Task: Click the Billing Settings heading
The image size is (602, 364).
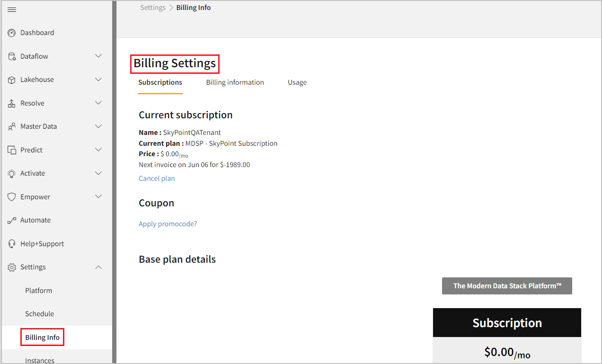Action: click(175, 63)
